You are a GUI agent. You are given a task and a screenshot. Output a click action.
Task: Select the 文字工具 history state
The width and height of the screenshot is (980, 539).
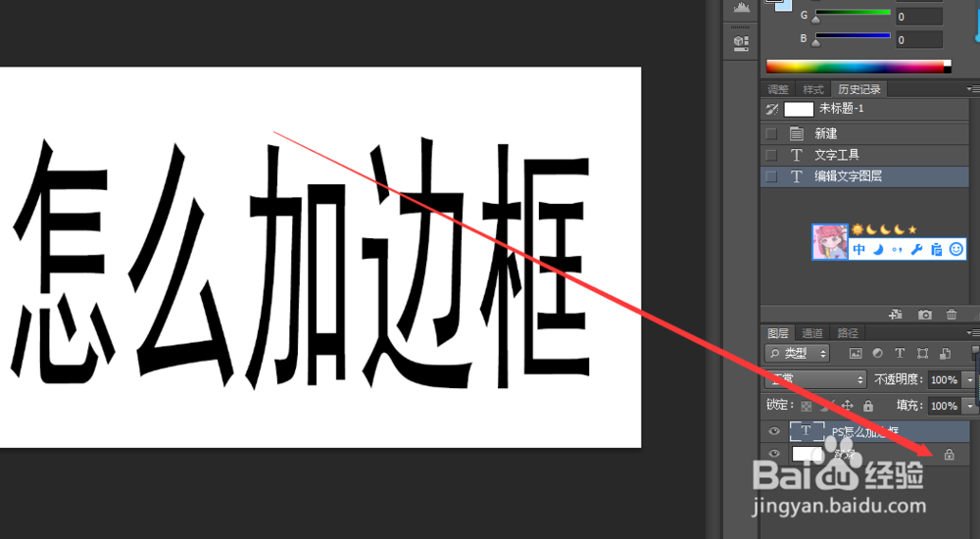click(865, 155)
